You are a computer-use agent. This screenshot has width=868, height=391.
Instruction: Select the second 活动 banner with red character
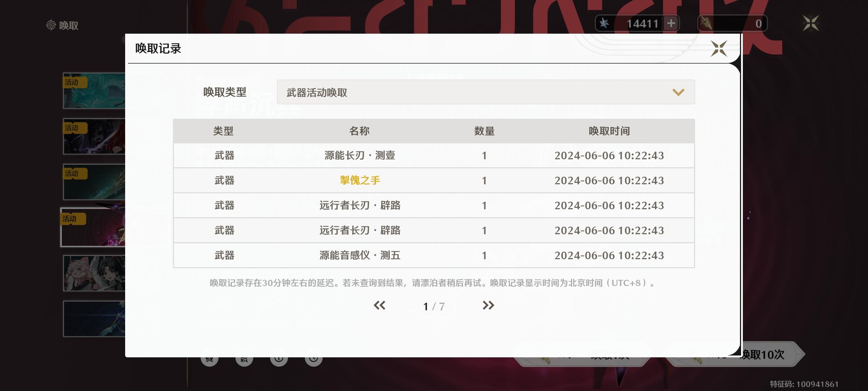click(94, 136)
